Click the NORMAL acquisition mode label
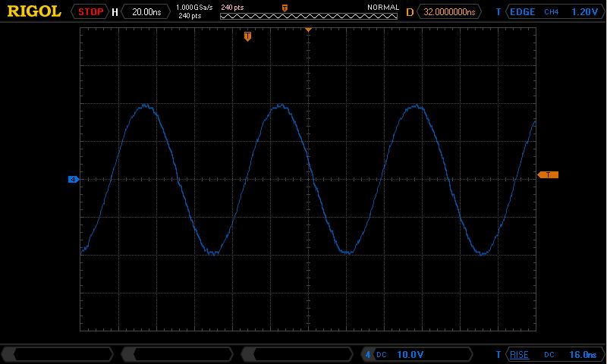607x364 pixels. (x=383, y=8)
